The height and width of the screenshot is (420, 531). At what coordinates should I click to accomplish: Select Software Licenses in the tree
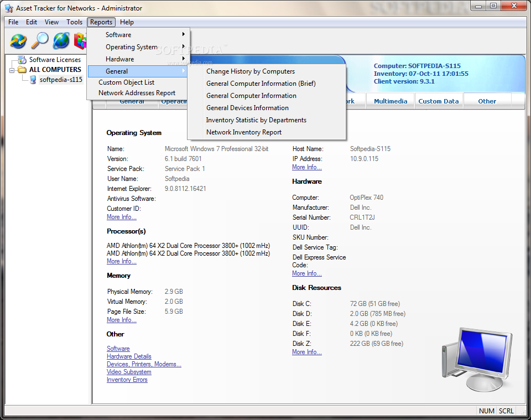pyautogui.click(x=55, y=60)
